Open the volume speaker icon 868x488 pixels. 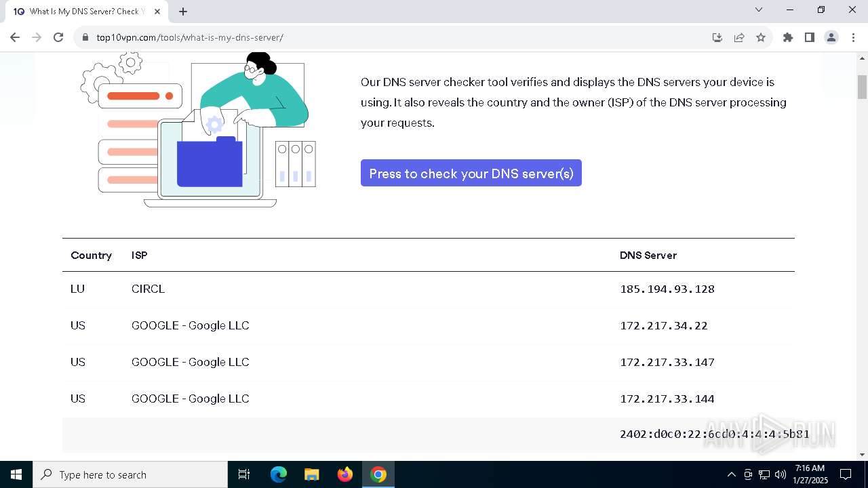click(781, 474)
